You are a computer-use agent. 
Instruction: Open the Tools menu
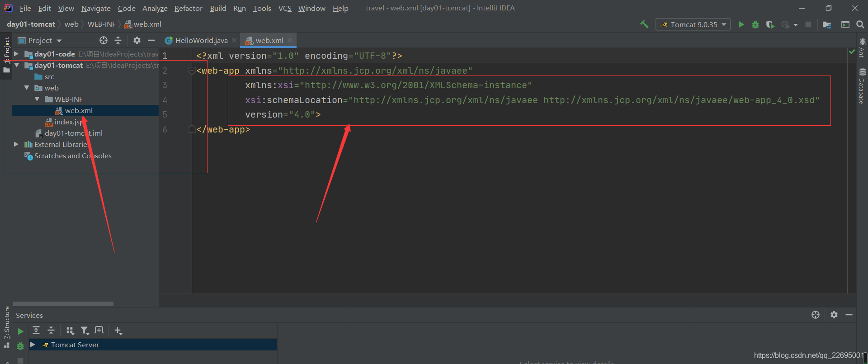(262, 8)
